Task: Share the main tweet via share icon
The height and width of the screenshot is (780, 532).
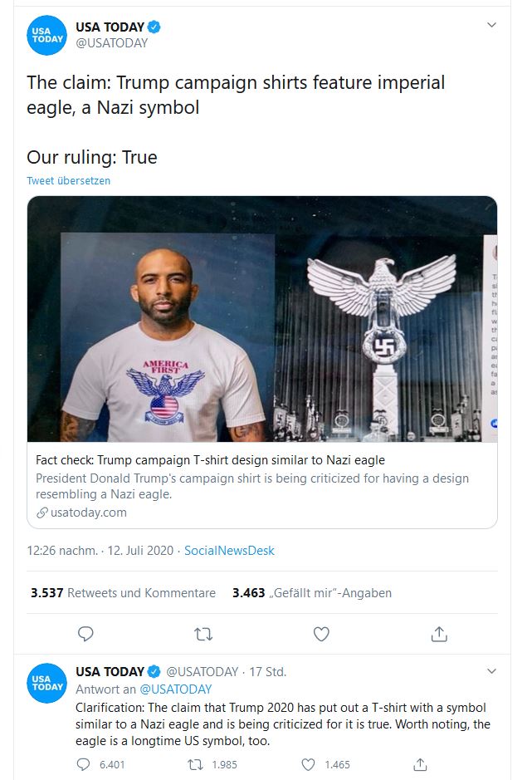Action: point(439,634)
